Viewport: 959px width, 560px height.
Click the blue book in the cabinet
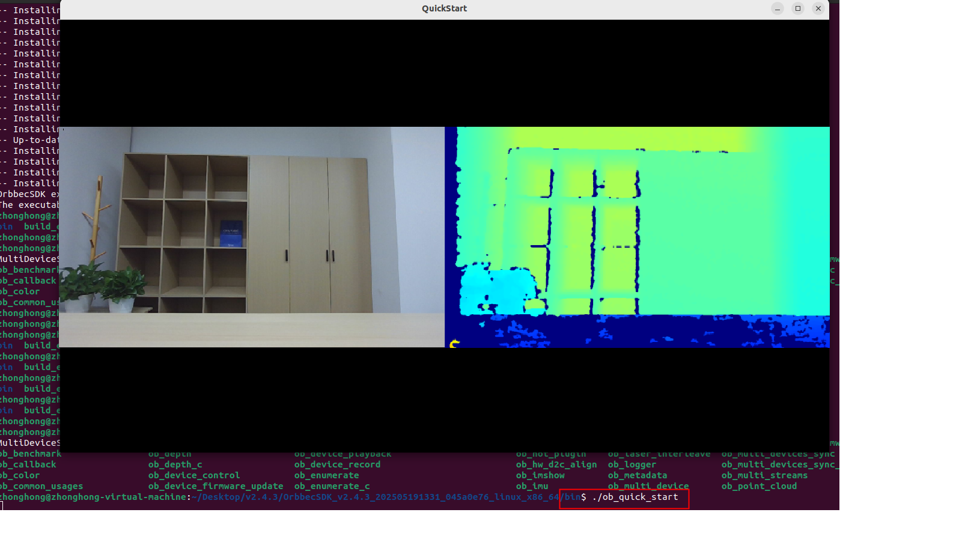(x=231, y=234)
